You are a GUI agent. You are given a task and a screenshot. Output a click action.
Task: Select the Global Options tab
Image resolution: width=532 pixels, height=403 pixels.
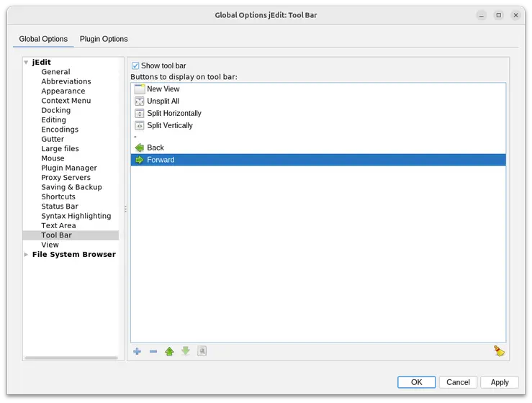pos(43,39)
